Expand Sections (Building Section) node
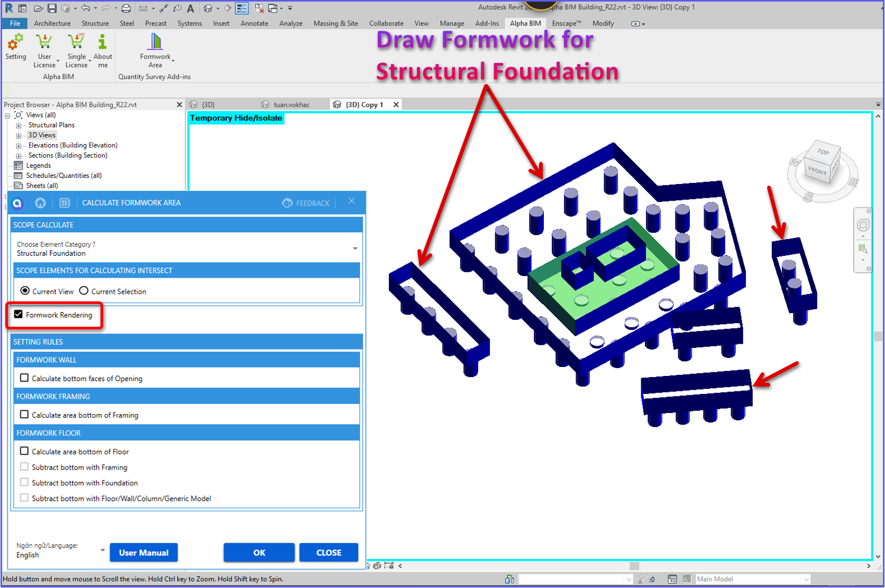Viewport: 885px width, 588px height. [19, 155]
